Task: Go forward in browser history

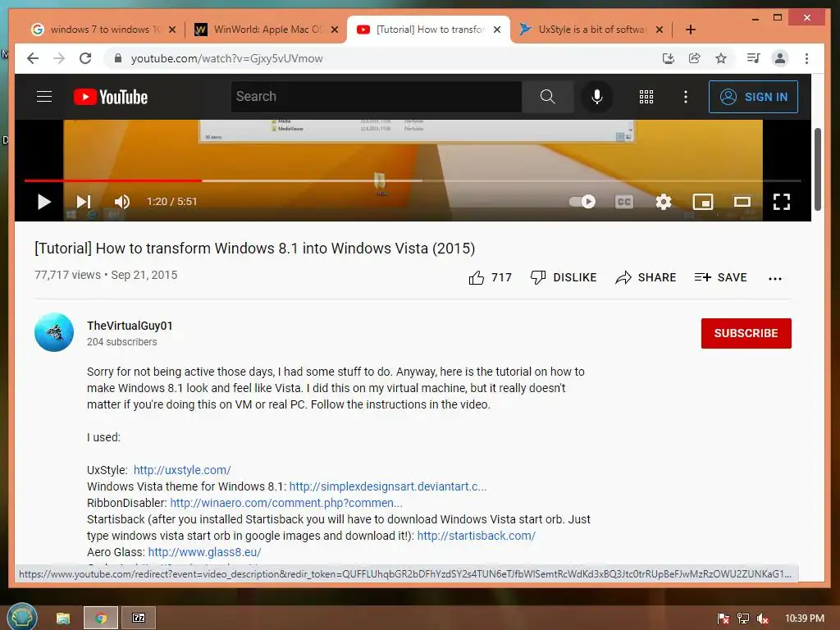Action: pos(59,58)
